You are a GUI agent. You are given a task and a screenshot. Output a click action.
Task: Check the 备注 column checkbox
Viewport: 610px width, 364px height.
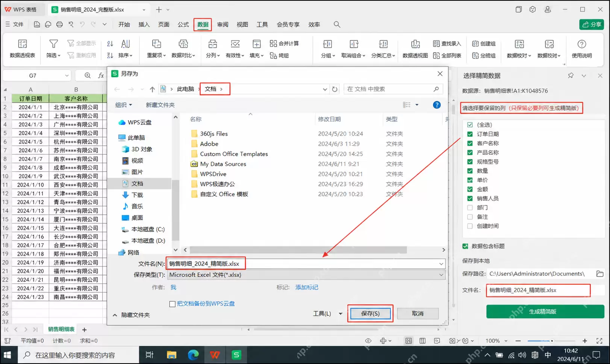(x=470, y=217)
